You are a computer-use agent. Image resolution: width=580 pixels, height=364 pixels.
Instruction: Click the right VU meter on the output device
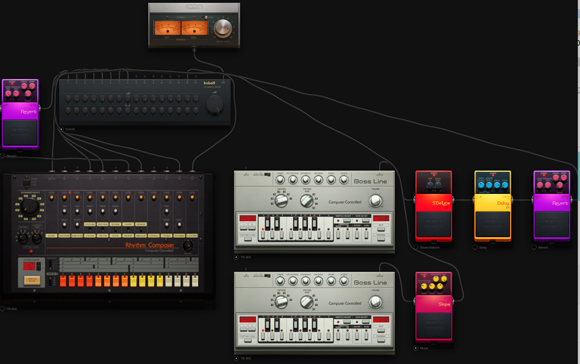195,28
